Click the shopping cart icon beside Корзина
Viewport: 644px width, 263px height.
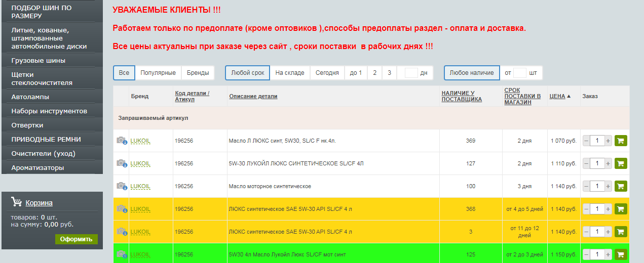(x=16, y=202)
